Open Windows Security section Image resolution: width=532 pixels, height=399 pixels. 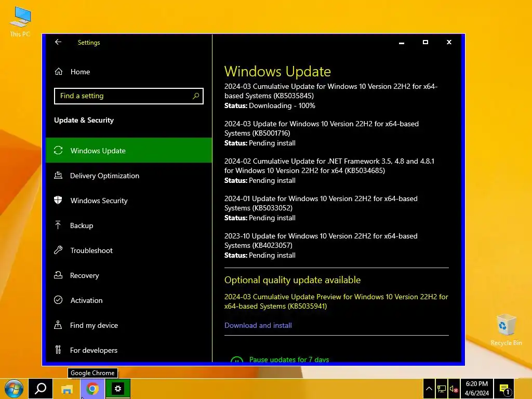point(129,200)
